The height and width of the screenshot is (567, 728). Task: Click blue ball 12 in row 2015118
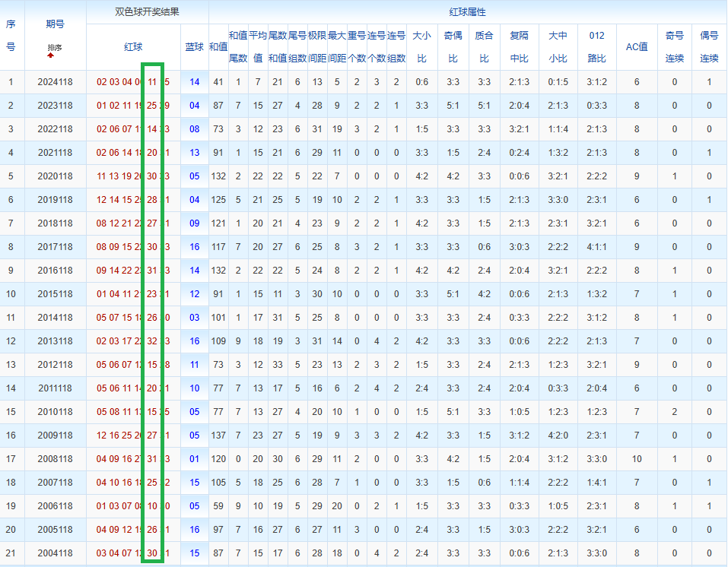(195, 294)
